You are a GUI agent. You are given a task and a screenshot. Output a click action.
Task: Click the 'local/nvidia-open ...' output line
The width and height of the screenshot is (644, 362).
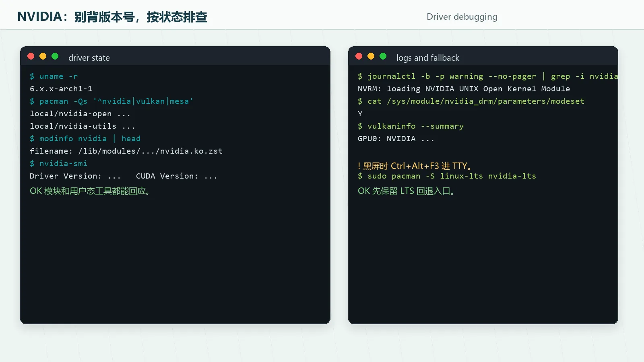80,114
